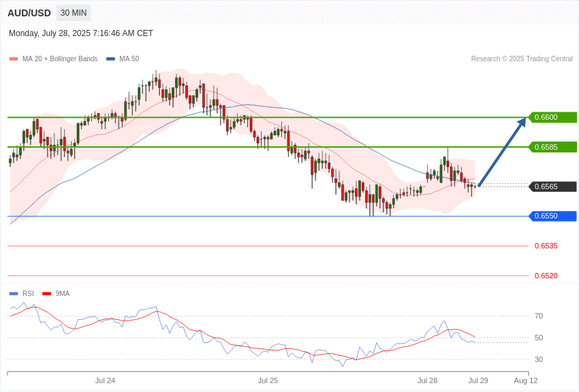
Task: Click the Jul 25 date axis label
Action: click(268, 380)
